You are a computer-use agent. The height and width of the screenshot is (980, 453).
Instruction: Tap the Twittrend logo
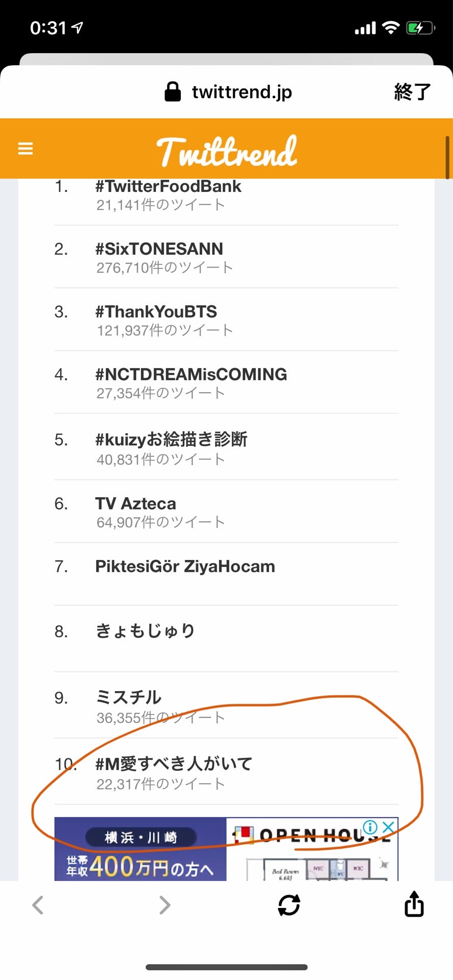[x=226, y=151]
